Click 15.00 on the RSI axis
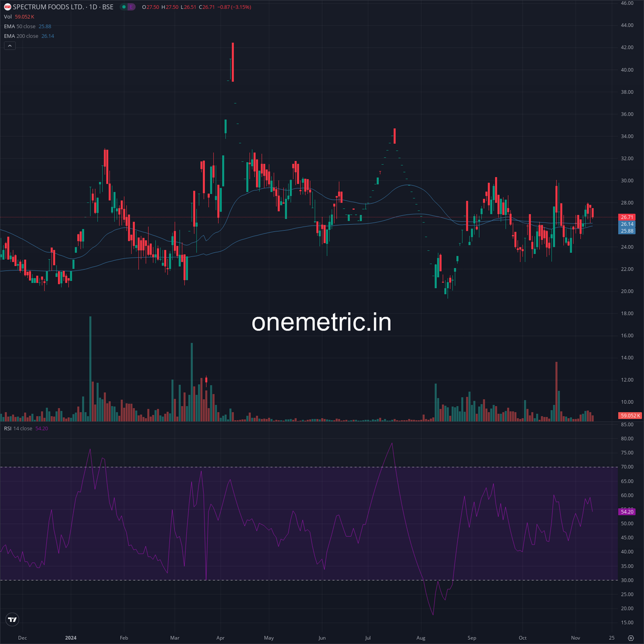The image size is (644, 644). coord(627,623)
